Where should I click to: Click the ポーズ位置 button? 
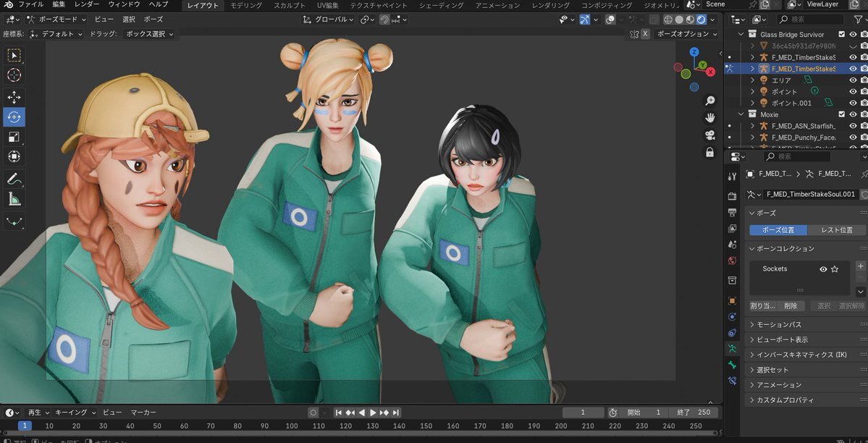[778, 229]
